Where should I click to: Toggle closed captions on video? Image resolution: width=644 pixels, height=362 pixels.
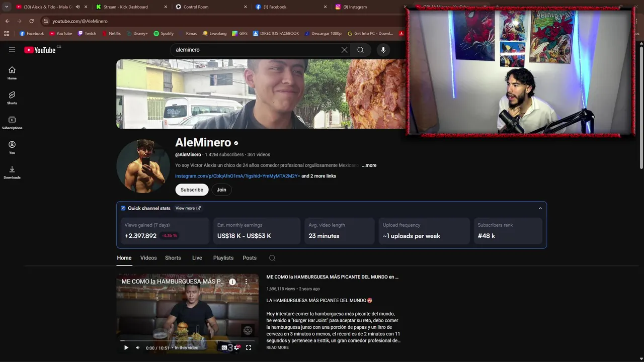click(x=224, y=347)
